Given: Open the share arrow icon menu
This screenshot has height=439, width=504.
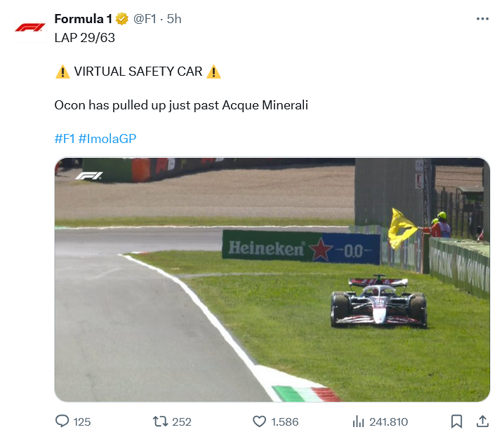Looking at the screenshot, I should click(x=482, y=421).
